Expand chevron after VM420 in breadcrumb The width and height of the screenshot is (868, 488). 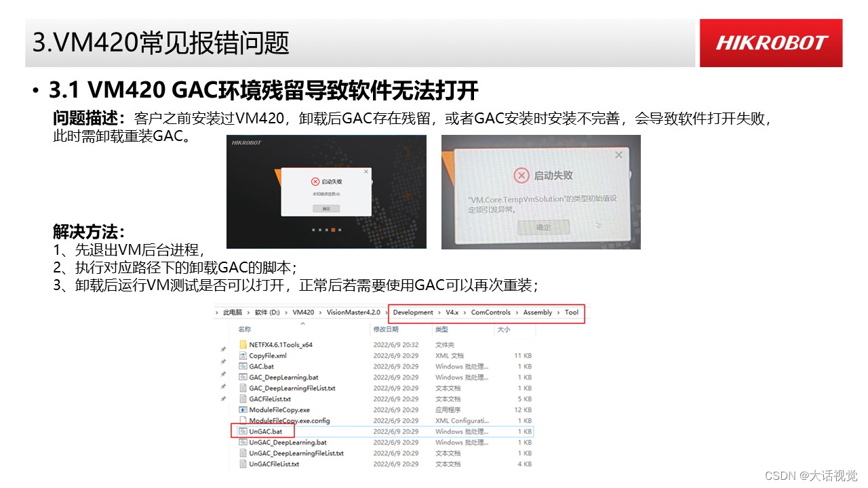(x=320, y=312)
